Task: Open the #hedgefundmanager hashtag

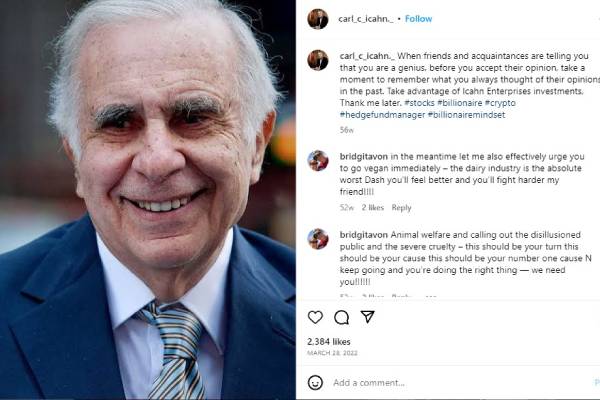Action: tap(382, 115)
